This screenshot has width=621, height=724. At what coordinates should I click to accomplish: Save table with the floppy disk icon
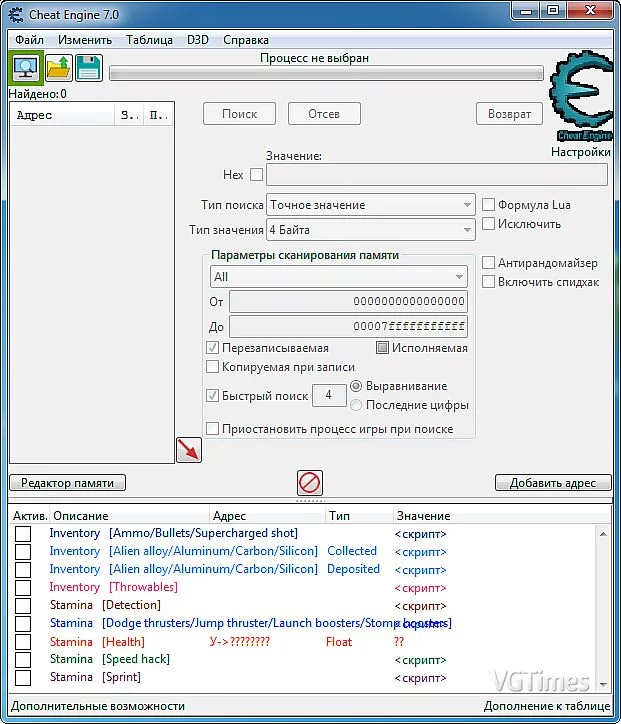[x=89, y=68]
